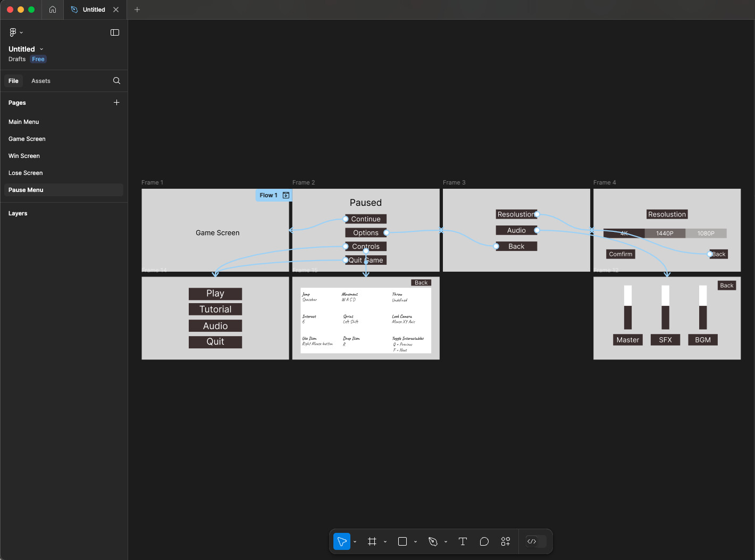Select the Rectangle shape tool

tap(402, 541)
